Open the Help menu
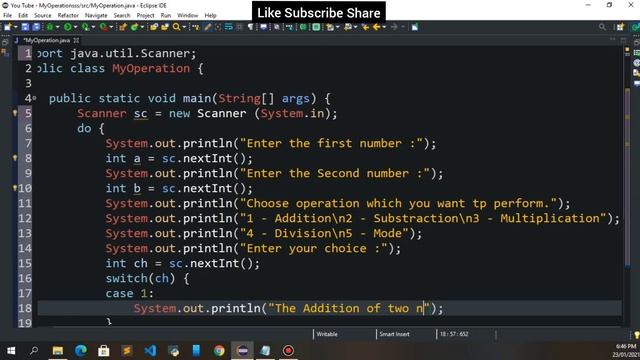640x360 pixels. [x=210, y=16]
